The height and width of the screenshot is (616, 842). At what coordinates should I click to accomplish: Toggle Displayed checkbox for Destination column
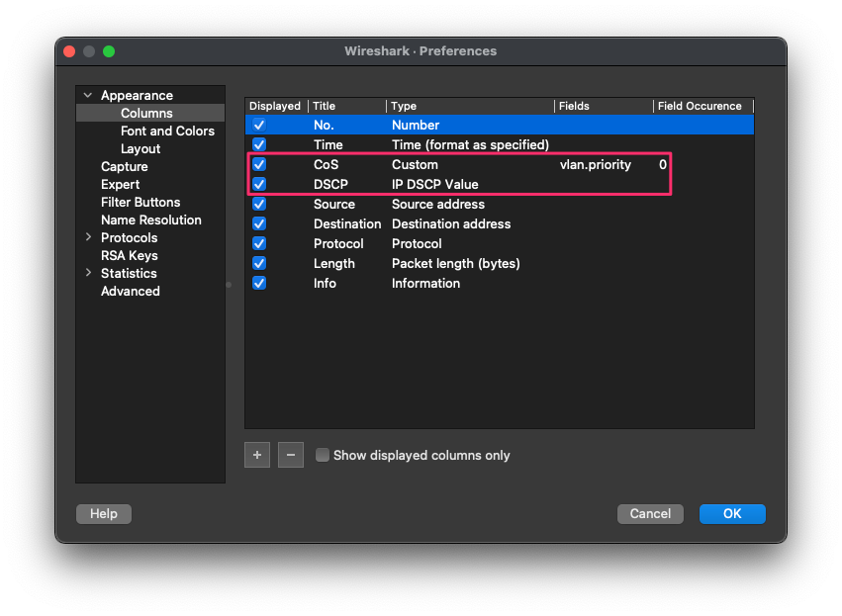click(259, 223)
